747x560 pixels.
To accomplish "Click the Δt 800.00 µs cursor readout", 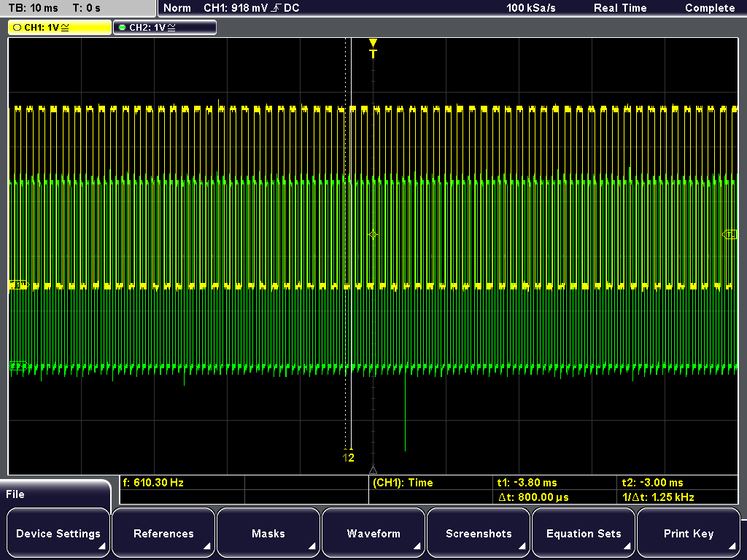I will click(x=532, y=497).
